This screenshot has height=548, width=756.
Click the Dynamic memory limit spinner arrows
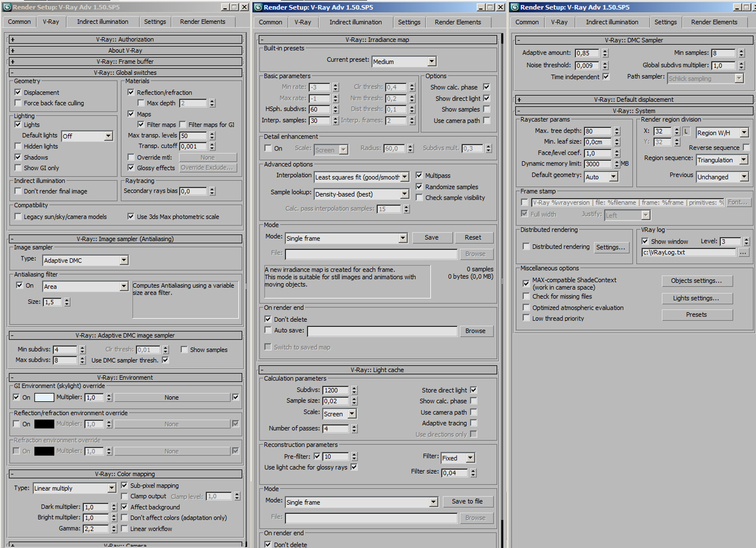pyautogui.click(x=617, y=164)
